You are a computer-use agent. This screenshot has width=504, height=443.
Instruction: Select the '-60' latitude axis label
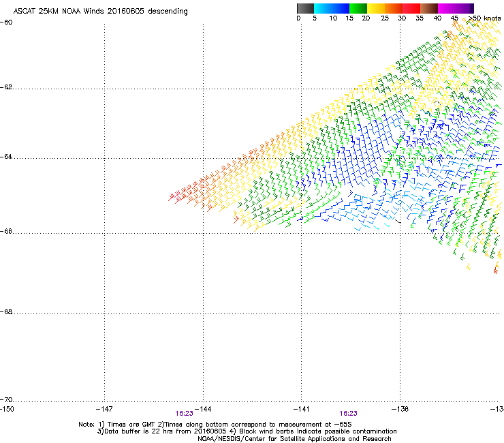click(6, 22)
